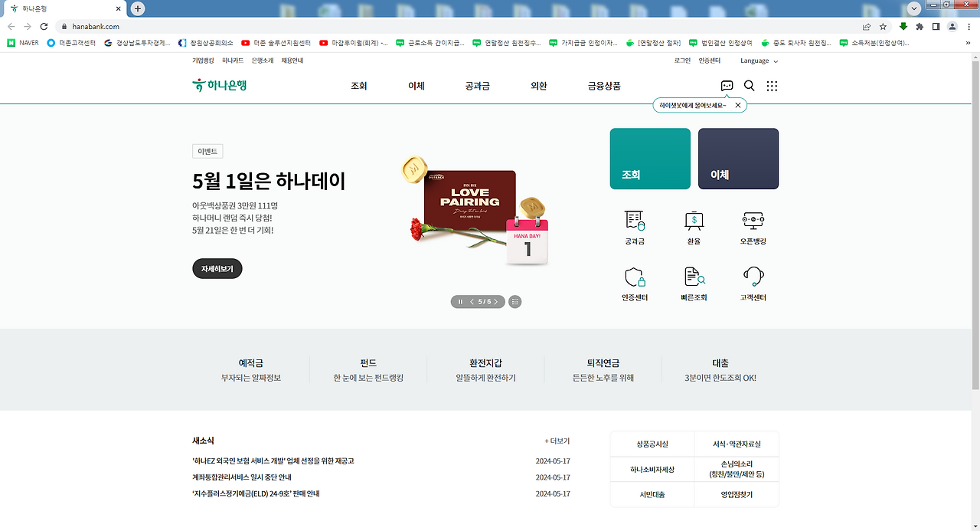The width and height of the screenshot is (980, 531).
Task: Open the 조회 main menu
Action: click(x=359, y=86)
